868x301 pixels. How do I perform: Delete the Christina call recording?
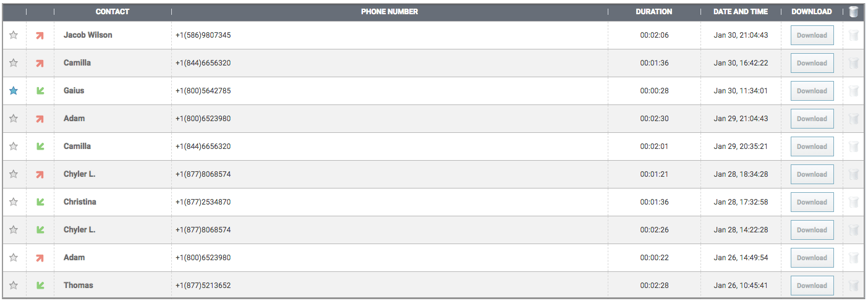click(854, 202)
